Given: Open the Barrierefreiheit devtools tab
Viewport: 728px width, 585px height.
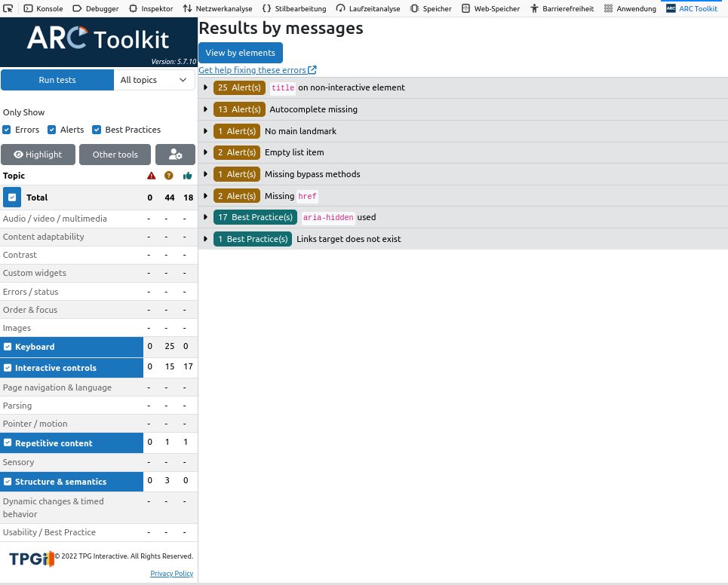Looking at the screenshot, I should [561, 8].
